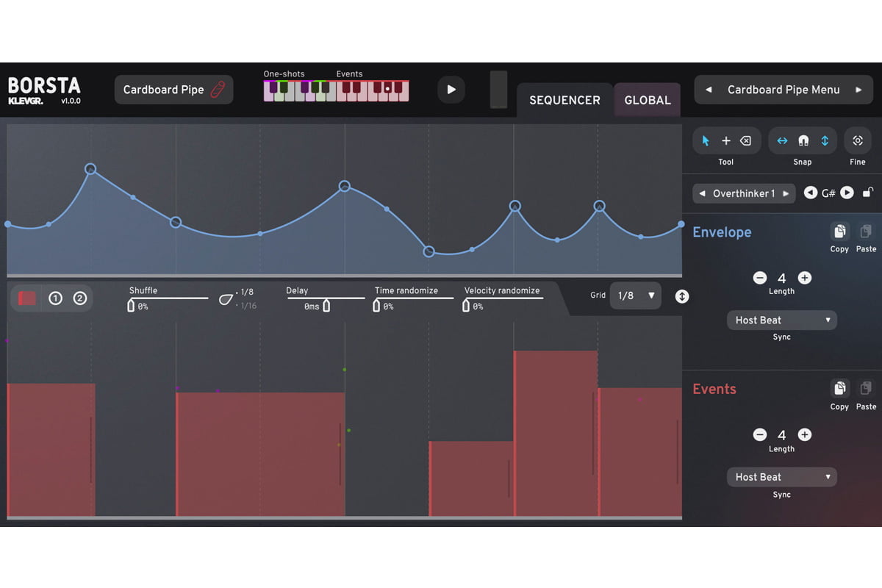Click the up-down arrows next to Grid
882x588 pixels.
click(682, 296)
